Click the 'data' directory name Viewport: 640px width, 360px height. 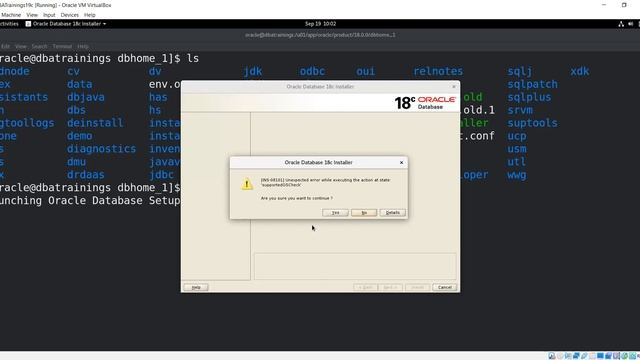(80, 84)
